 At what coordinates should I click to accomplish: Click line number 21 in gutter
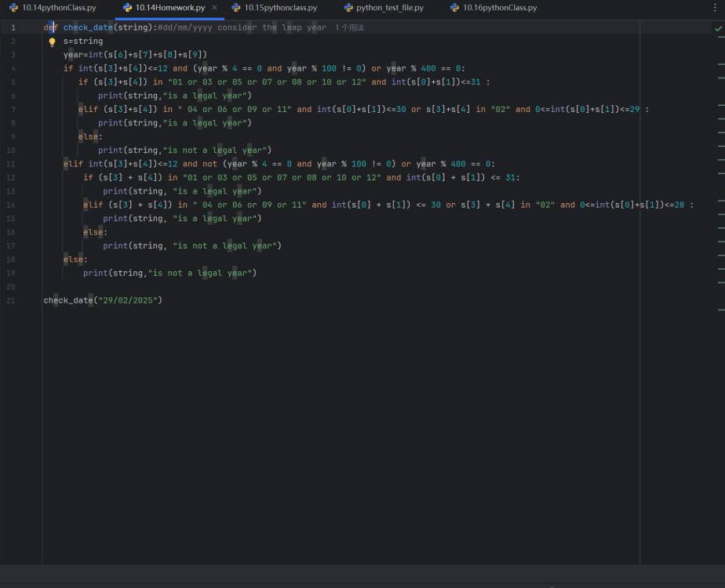(11, 301)
